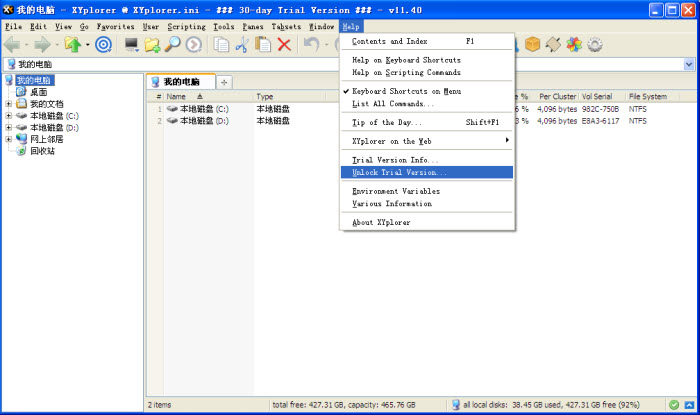This screenshot has width=700, height=415.
Task: Open Find Files magnifier icon
Action: coord(172,45)
